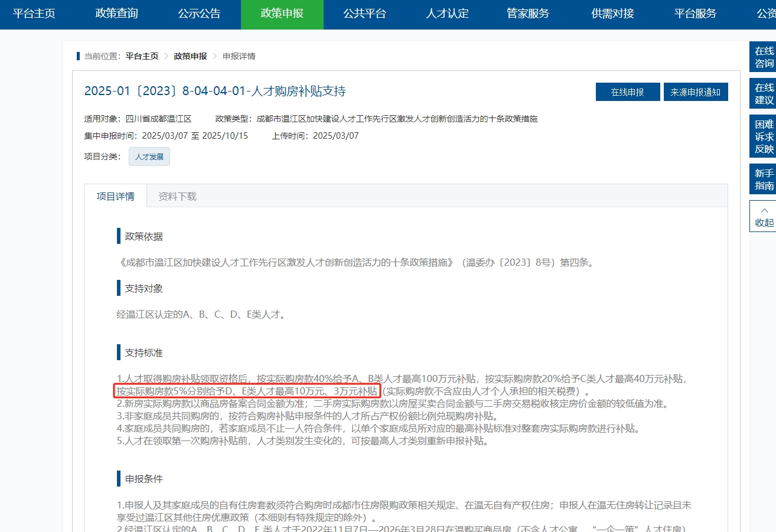This screenshot has width=776, height=532.
Task: Click standard line 3 about 非家庭成员共同购房
Action: 308,416
